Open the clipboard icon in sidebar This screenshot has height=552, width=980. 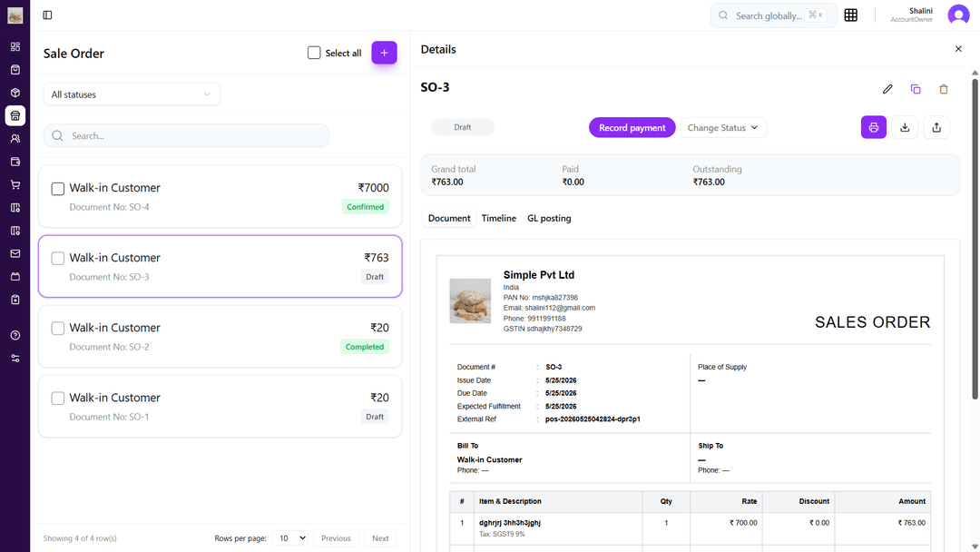point(15,300)
